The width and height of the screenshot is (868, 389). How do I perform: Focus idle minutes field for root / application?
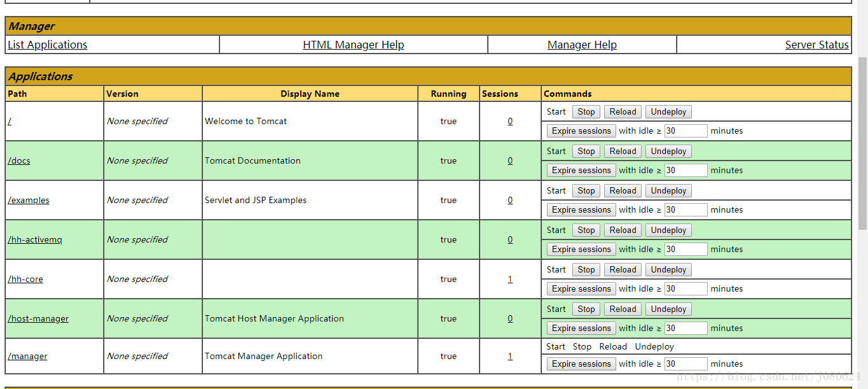pos(685,131)
